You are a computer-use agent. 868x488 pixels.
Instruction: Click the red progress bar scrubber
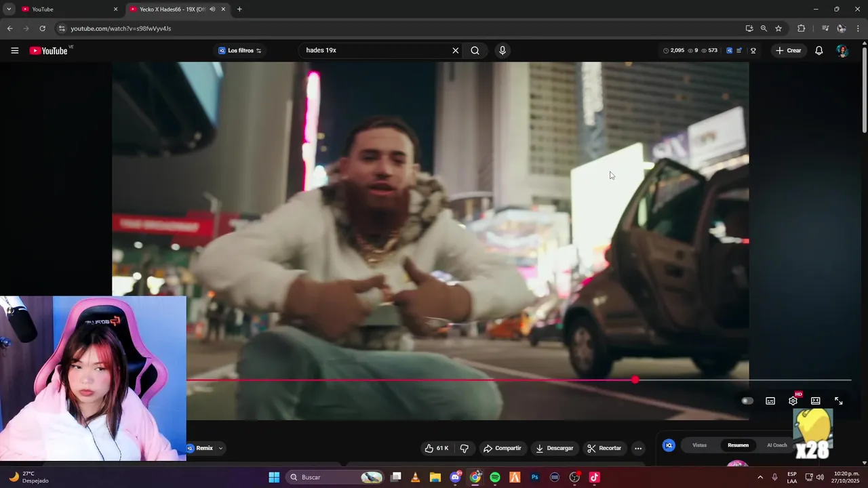[x=635, y=380]
